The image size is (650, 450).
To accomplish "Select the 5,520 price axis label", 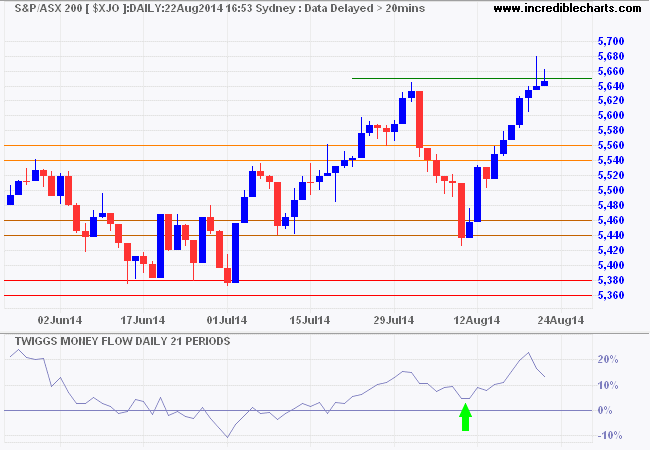I will pos(611,175).
